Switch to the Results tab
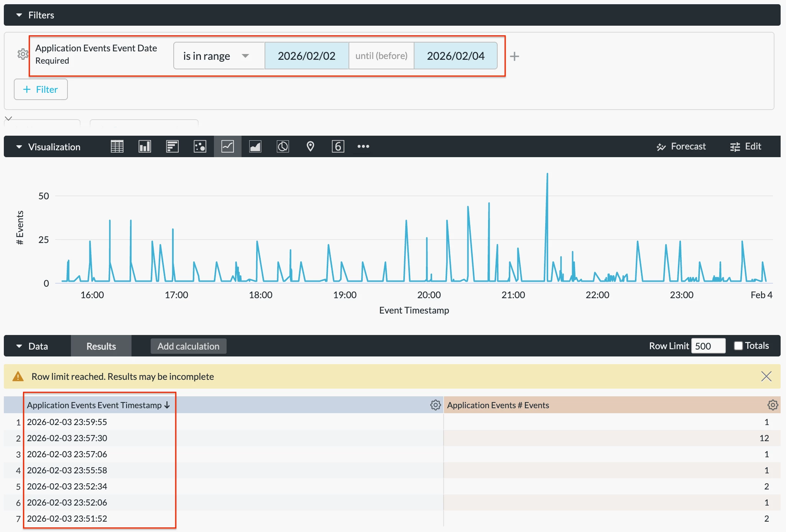The image size is (786, 532). (101, 346)
